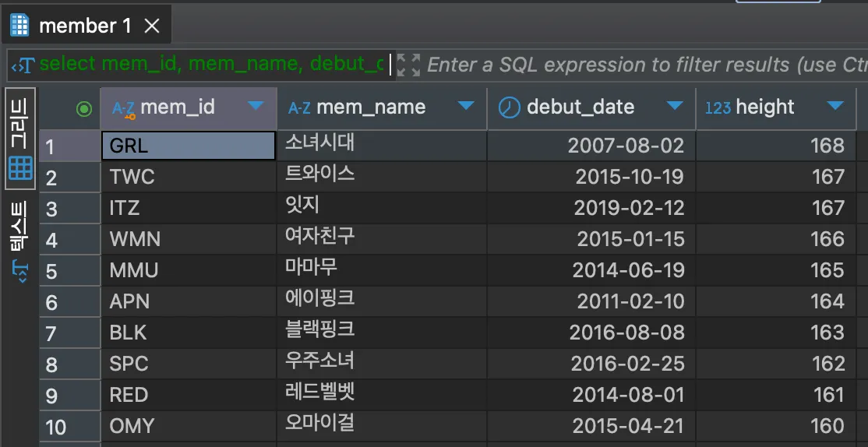The height and width of the screenshot is (447, 868).
Task: Click the 우주소녀 name cell
Action: 382,364
